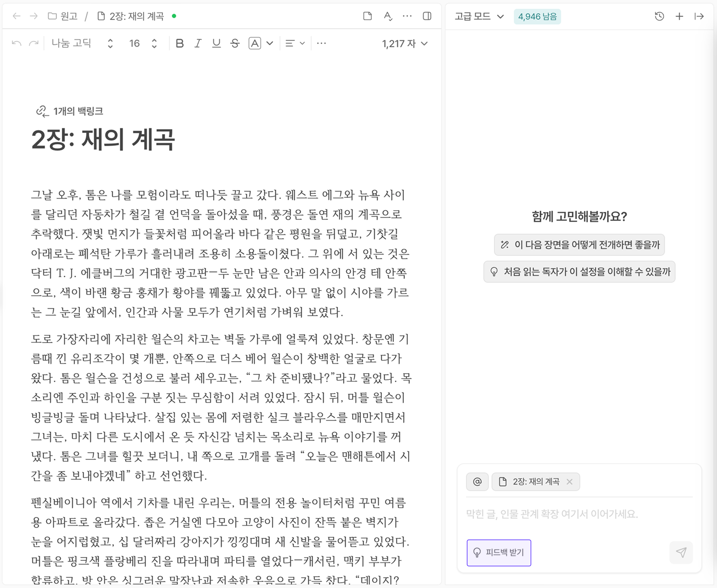Toggle Italic formatting
The width and height of the screenshot is (717, 588).
click(198, 44)
